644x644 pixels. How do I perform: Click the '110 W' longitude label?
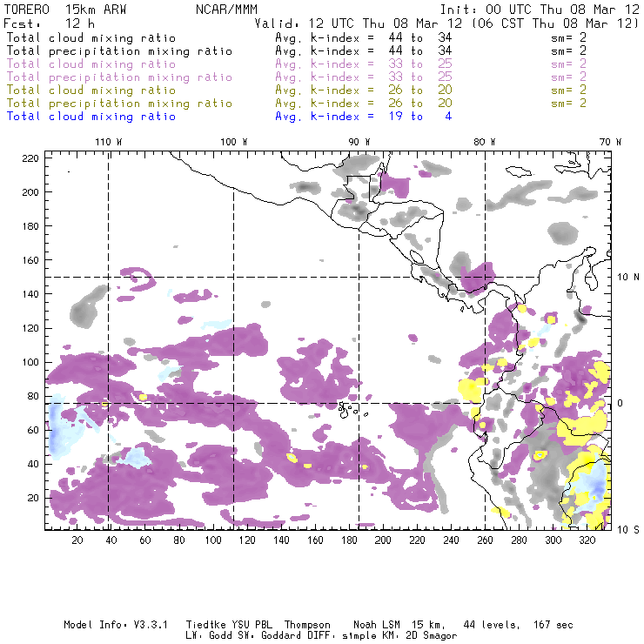(x=109, y=142)
